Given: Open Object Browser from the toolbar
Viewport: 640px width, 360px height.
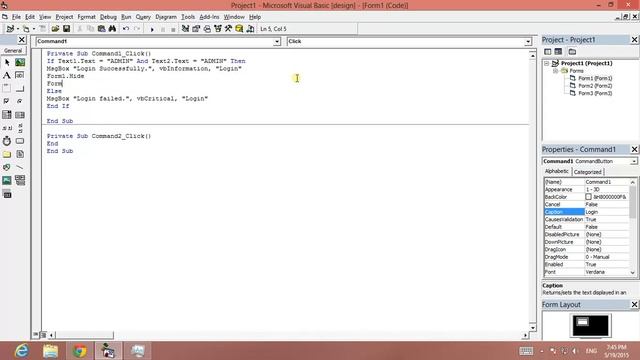Looking at the screenshot, I should pyautogui.click(x=218, y=29).
